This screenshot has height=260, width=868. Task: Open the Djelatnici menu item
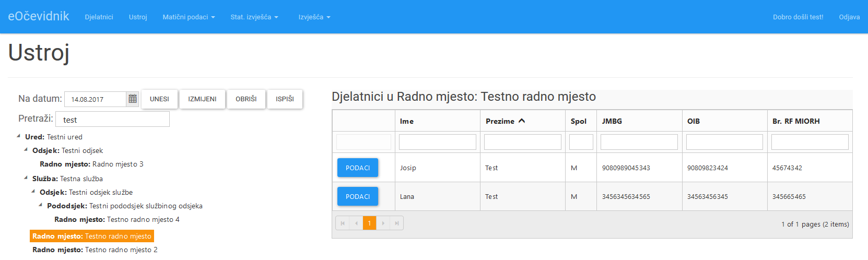click(x=99, y=17)
